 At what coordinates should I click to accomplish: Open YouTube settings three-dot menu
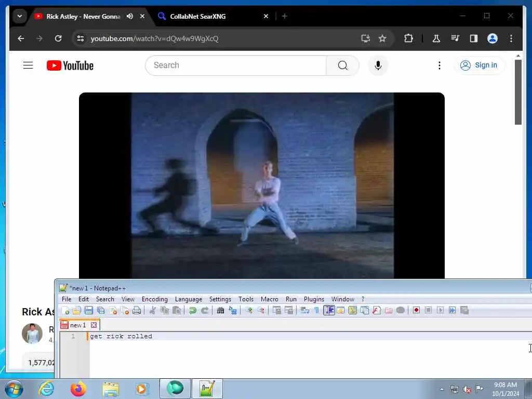(440, 65)
